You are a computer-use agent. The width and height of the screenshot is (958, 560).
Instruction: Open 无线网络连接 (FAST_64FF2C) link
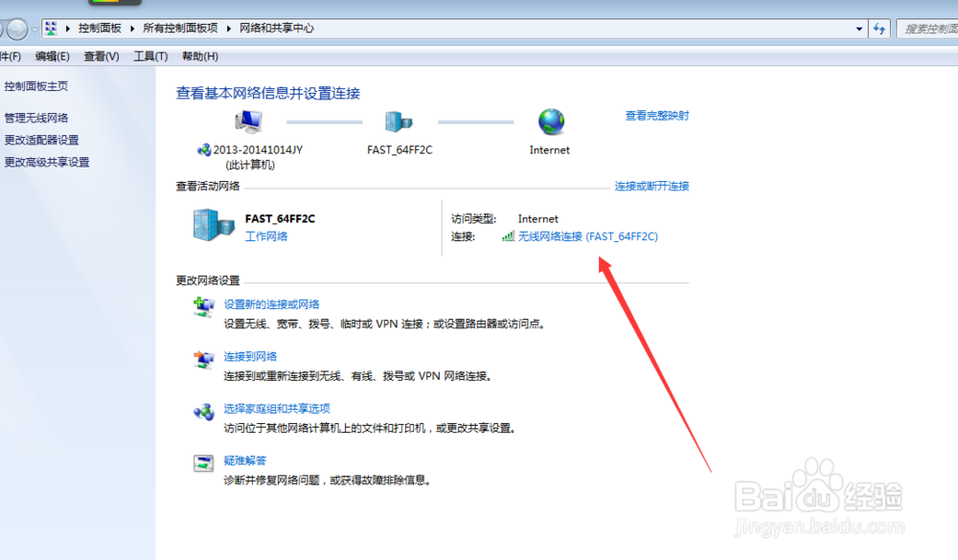pos(588,236)
